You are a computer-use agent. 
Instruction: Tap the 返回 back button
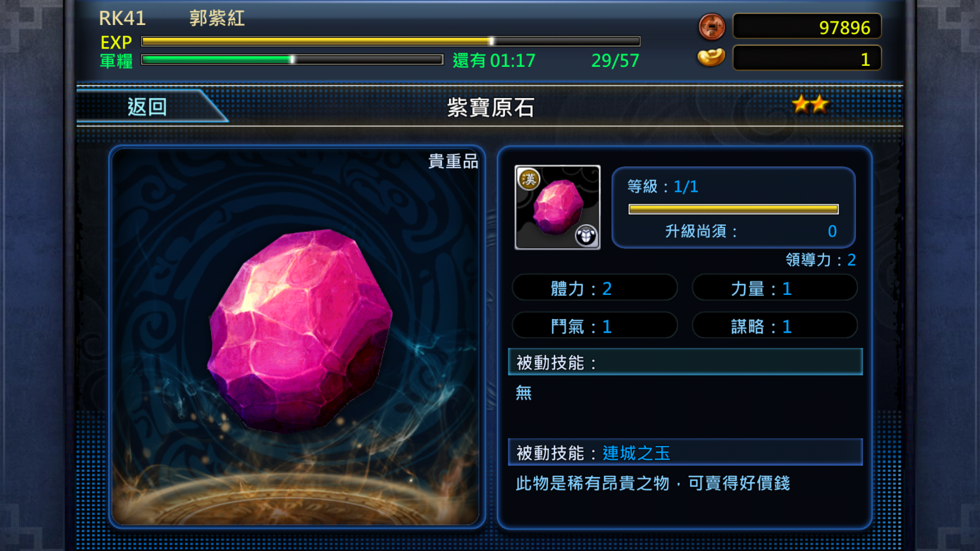[148, 107]
